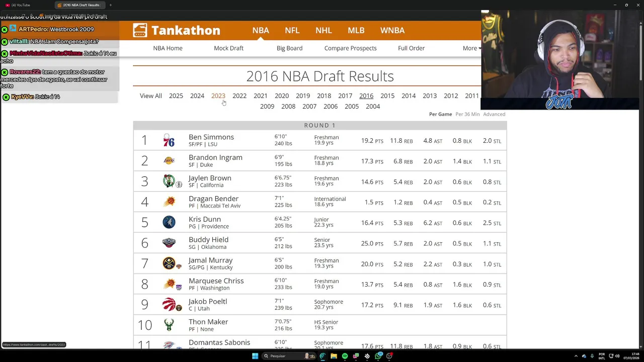This screenshot has height=362, width=644.
Task: Open Thon Maker player page
Action: pos(208,322)
